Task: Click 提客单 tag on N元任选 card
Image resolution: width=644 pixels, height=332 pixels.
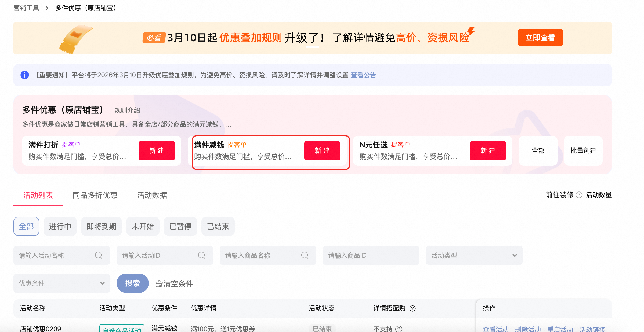Action: point(401,145)
